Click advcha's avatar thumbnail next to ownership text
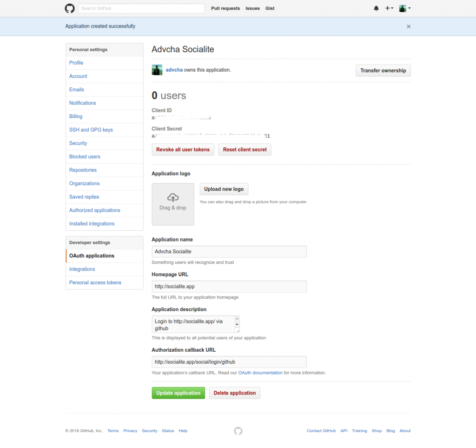 (x=157, y=70)
